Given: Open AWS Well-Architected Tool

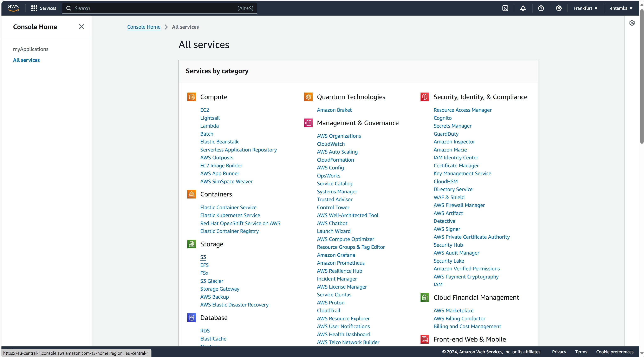Looking at the screenshot, I should tap(347, 215).
